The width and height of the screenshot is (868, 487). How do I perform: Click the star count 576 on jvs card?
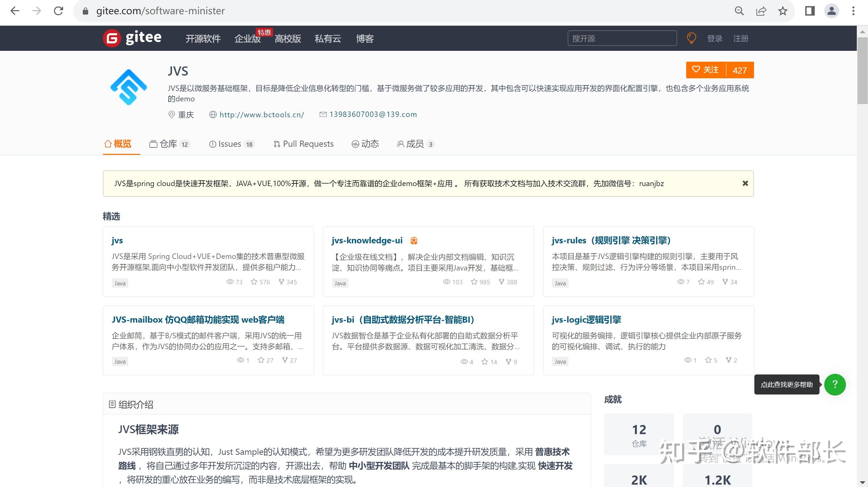[x=260, y=282]
